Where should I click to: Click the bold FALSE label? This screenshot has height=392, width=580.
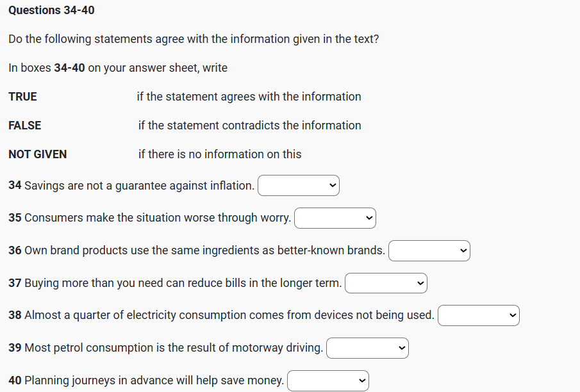tap(24, 126)
